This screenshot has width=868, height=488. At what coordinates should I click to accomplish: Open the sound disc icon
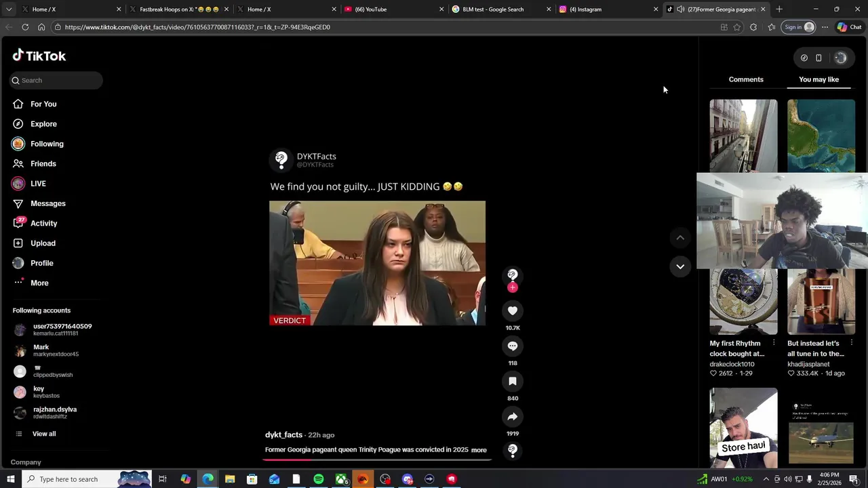pos(513,449)
